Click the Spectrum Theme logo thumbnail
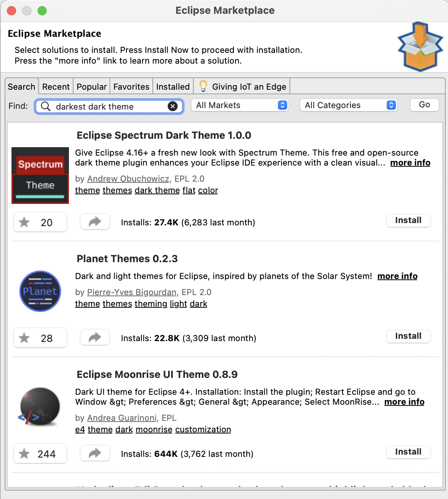This screenshot has height=499, width=448. [40, 175]
